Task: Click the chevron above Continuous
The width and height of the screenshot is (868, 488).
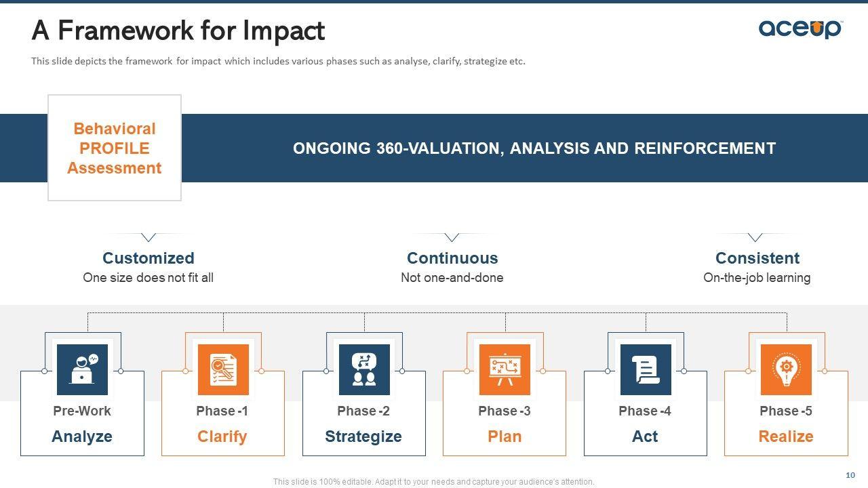Action: [x=452, y=237]
